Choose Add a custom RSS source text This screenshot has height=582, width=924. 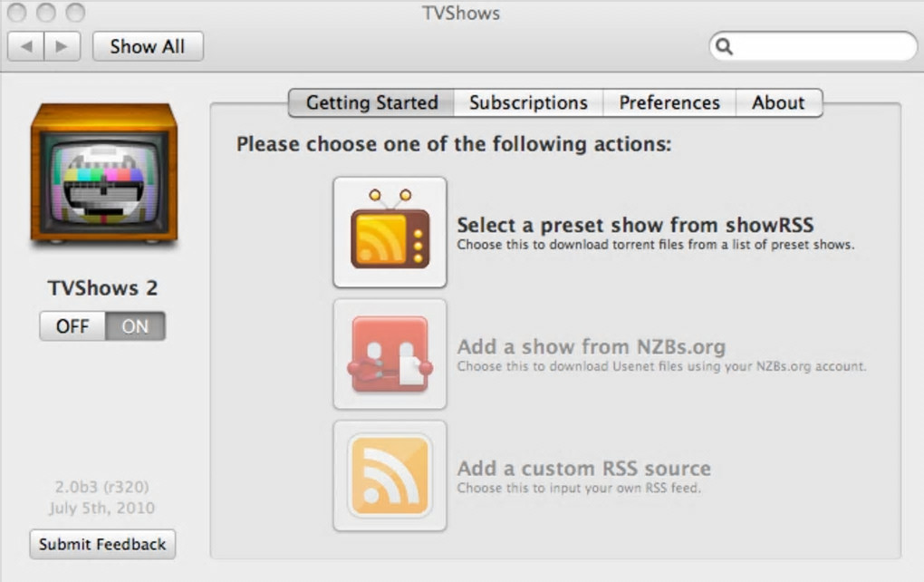coord(583,469)
